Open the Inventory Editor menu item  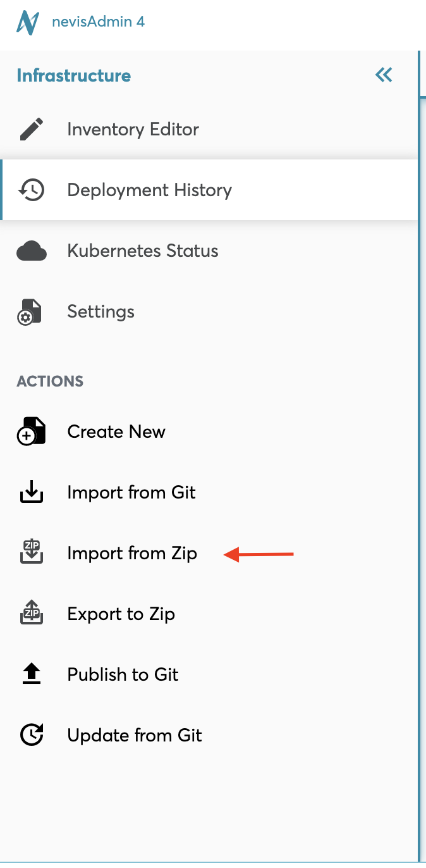(133, 130)
